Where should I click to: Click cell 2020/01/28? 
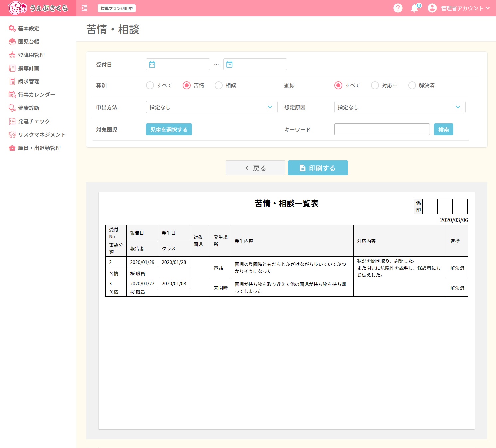[x=174, y=262]
